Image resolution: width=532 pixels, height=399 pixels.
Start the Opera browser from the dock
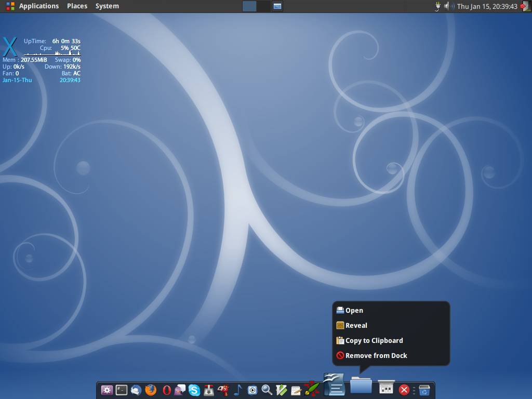point(166,390)
